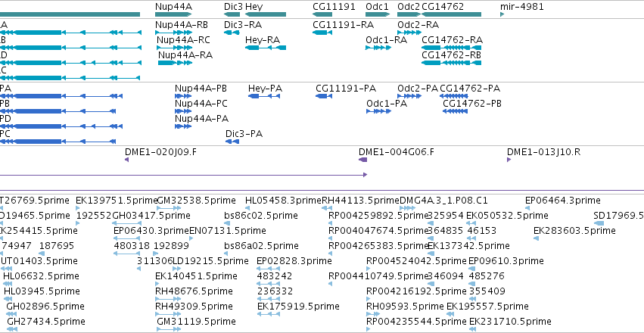
Task: Click the Odc2 gene label
Action: (x=409, y=7)
